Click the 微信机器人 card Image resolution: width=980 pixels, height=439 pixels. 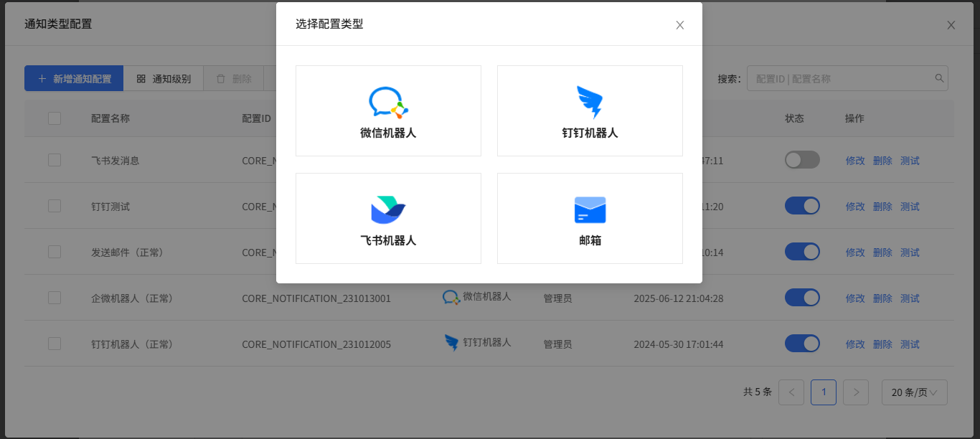tap(388, 110)
